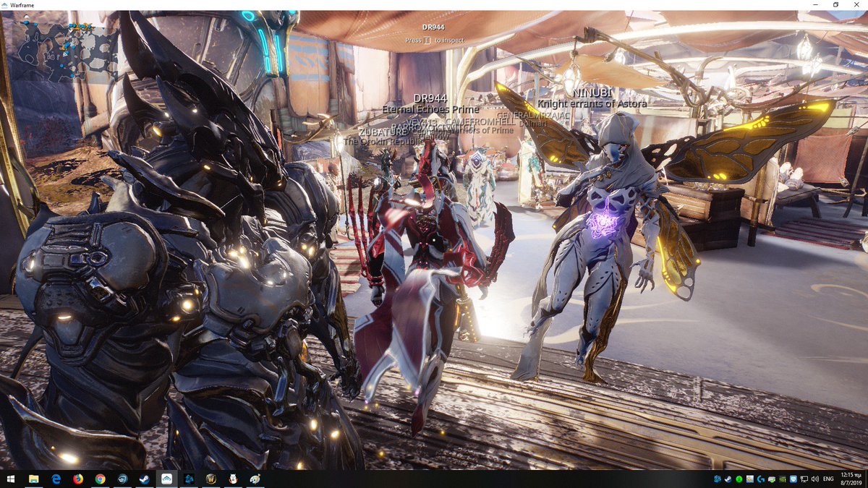Click the 'Eternal Echoes Prime' clan label
Viewport: 868px width, 488px height.
point(430,110)
